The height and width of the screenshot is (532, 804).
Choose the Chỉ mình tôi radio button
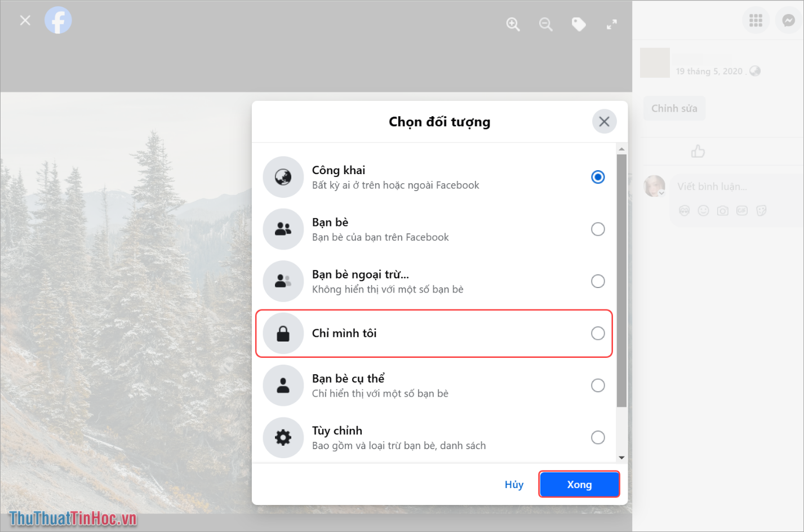(598, 334)
